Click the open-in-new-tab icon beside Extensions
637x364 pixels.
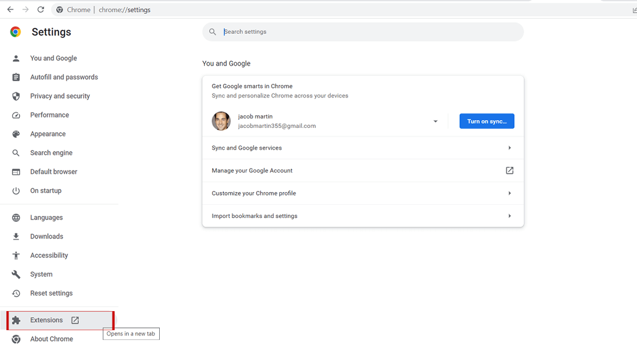pos(75,320)
